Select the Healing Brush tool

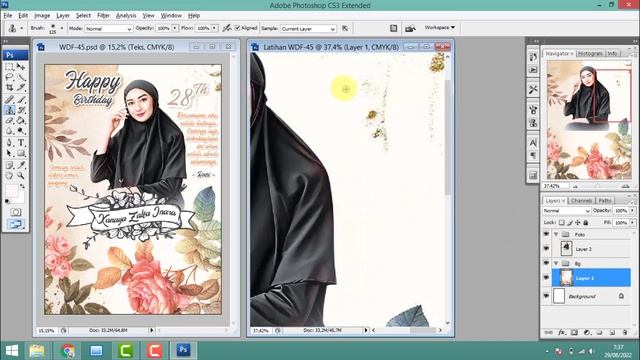pos(9,99)
